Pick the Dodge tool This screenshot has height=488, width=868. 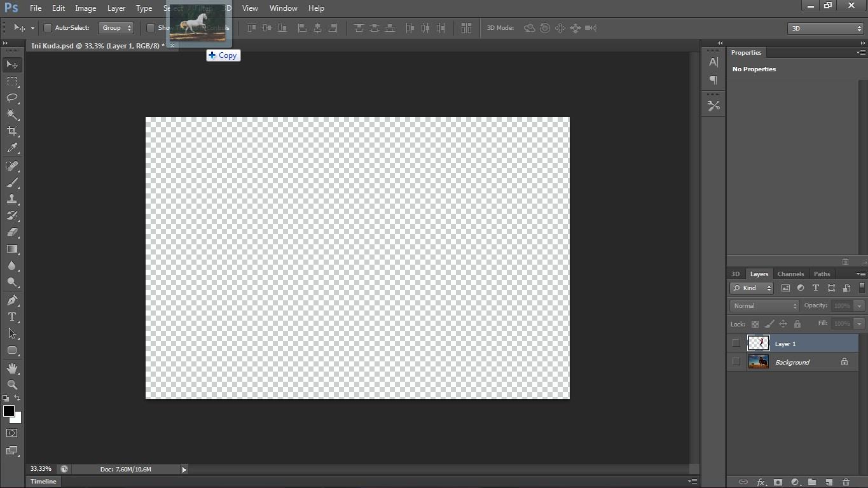[12, 282]
